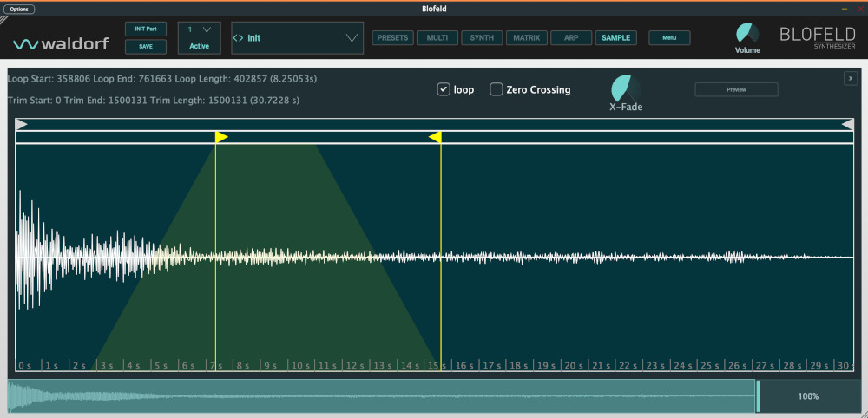The width and height of the screenshot is (868, 418).
Task: Enable the Zero Crossing checkbox
Action: click(496, 89)
